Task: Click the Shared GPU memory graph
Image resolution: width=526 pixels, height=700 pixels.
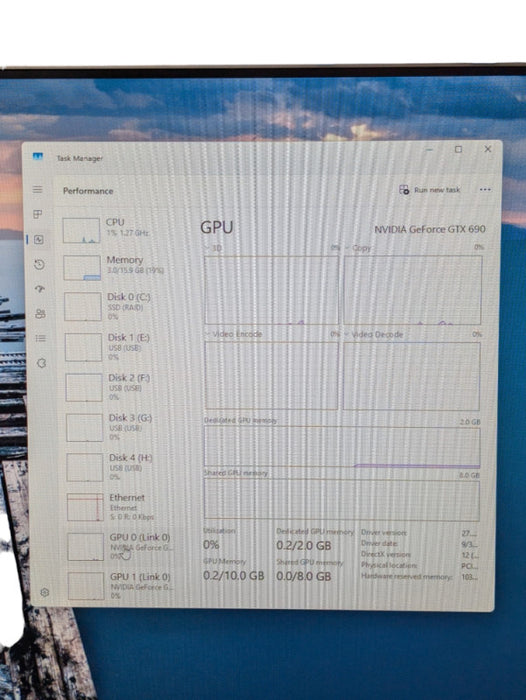Action: [x=342, y=500]
